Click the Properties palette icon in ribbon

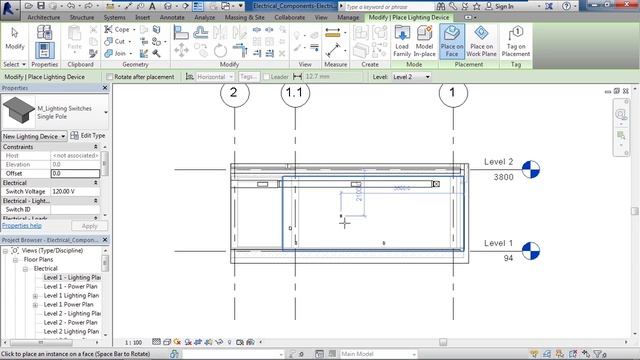pos(44,50)
